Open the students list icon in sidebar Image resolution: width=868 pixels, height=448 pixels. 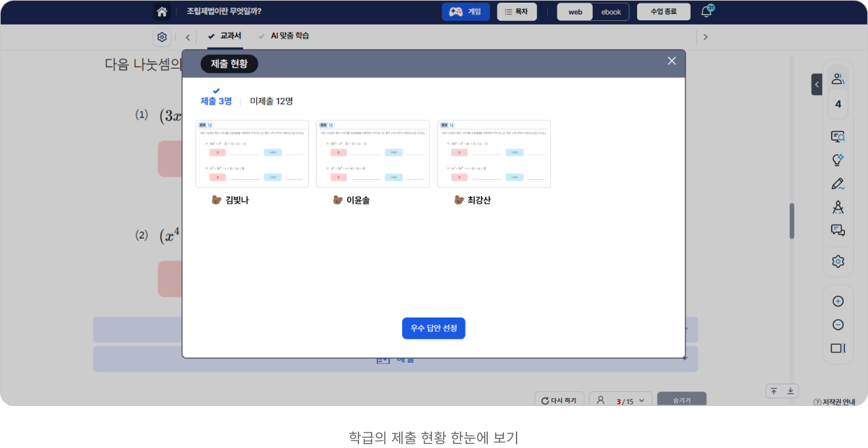pos(837,79)
